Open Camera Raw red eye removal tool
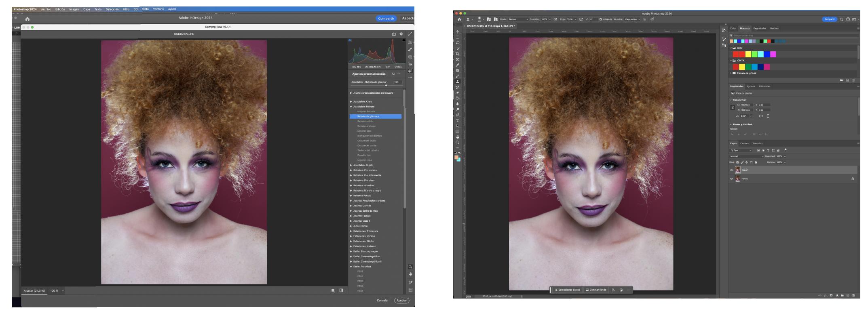The width and height of the screenshot is (868, 309). [x=410, y=64]
